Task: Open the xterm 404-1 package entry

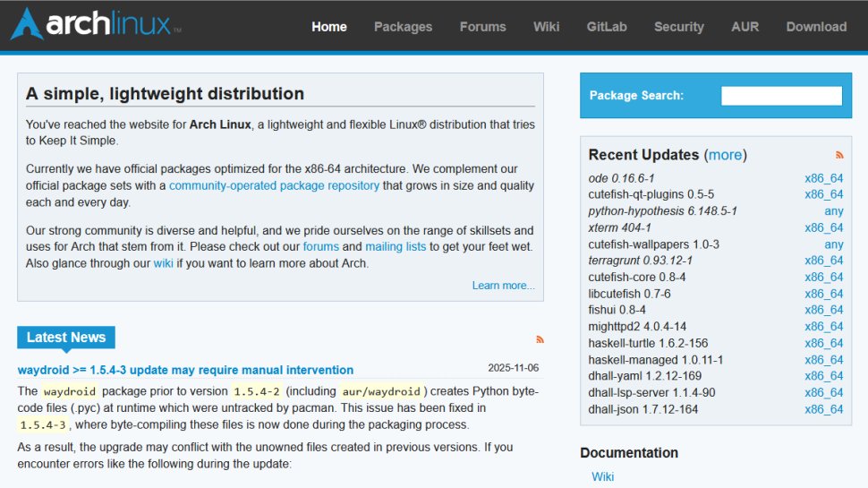Action: 619,227
